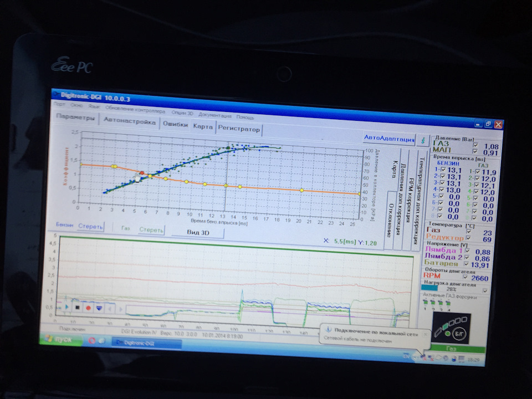The image size is (532, 399).
Task: Open the Opera browser icon in taskbar
Action: (91, 340)
